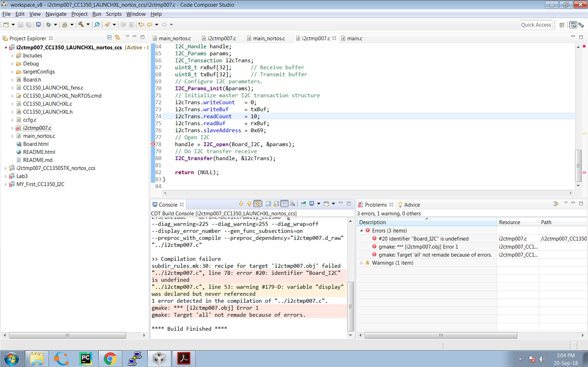Expand the Warnings (1 item) group
This screenshot has height=367, width=588.
click(x=361, y=263)
